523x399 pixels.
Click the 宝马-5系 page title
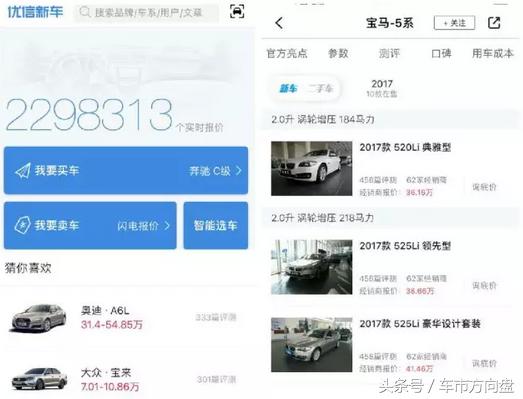390,23
